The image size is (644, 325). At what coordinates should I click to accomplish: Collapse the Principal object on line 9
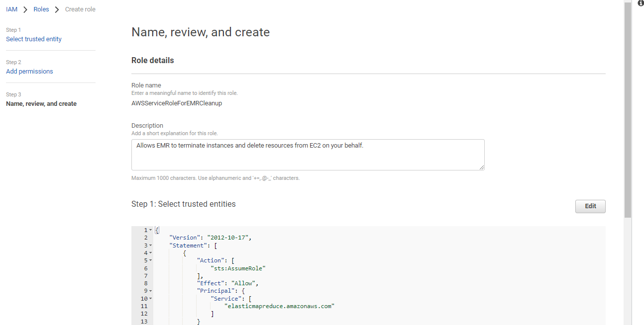click(x=150, y=291)
